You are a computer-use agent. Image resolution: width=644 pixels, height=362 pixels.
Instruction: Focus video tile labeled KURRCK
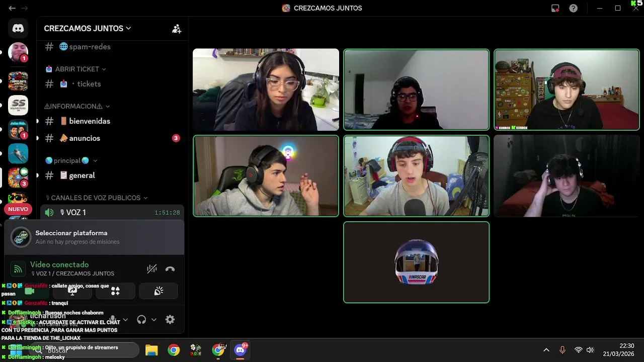pos(567,89)
